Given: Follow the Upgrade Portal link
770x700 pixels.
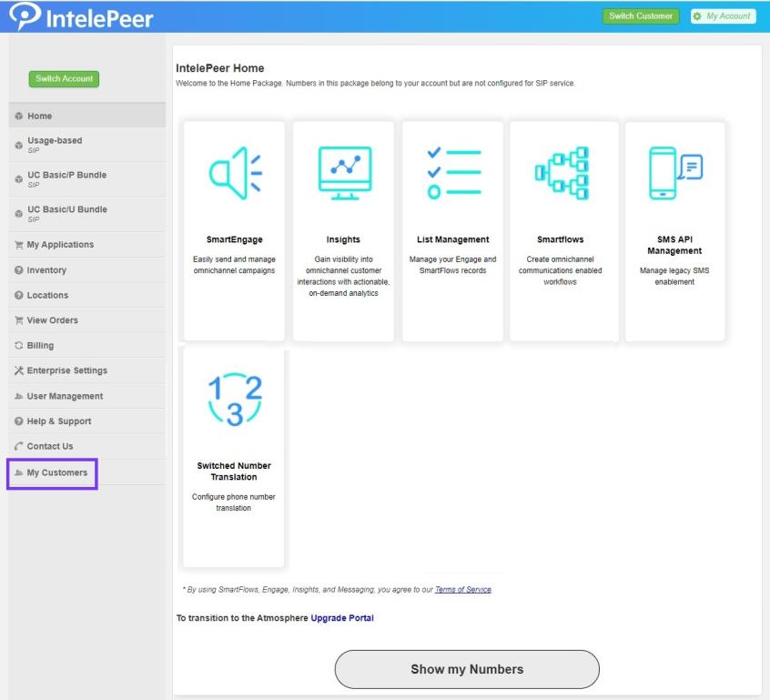Looking at the screenshot, I should (x=342, y=618).
